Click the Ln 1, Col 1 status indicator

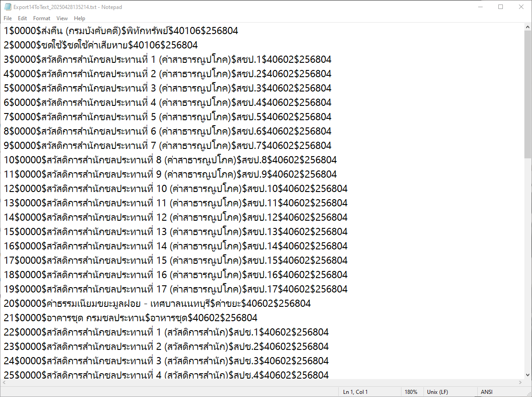(355, 392)
